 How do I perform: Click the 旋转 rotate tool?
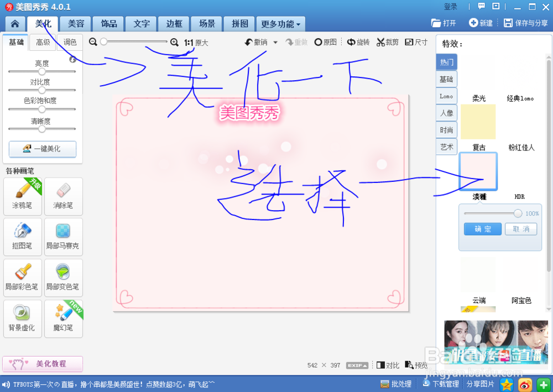(x=358, y=43)
